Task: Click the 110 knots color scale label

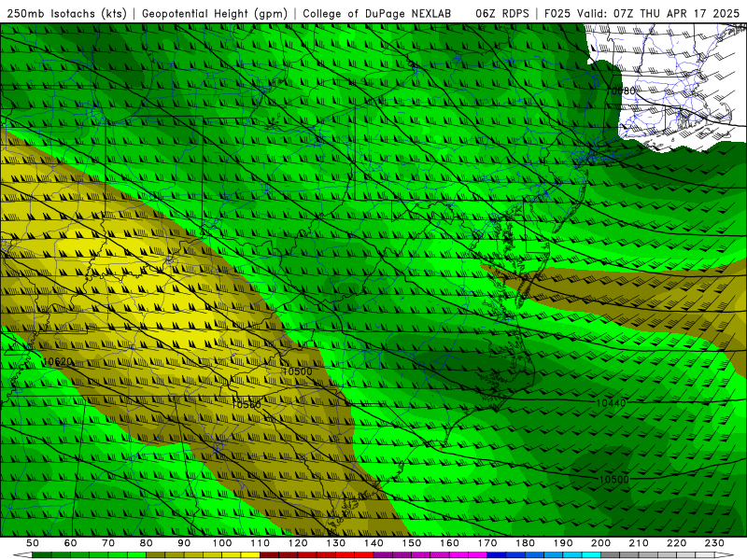Action: [x=261, y=543]
